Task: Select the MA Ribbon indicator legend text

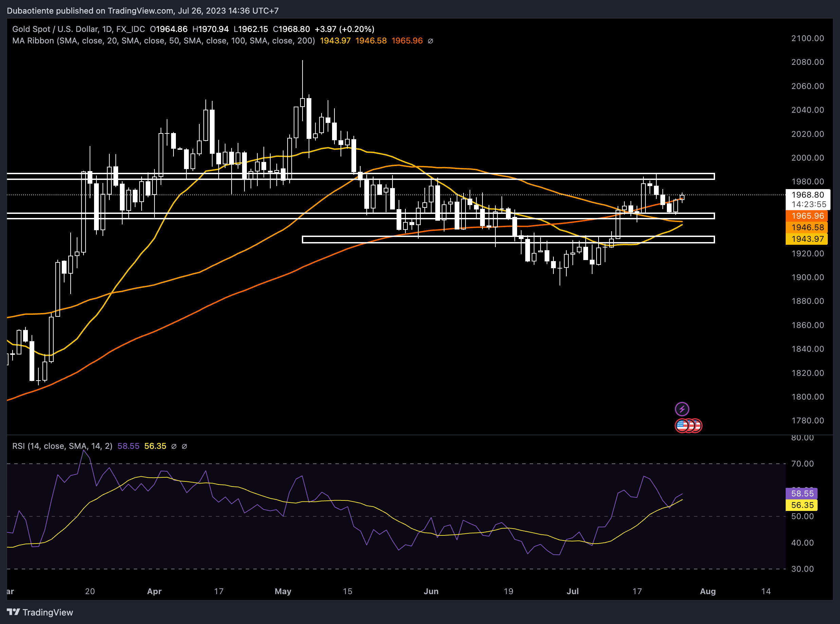Action: point(164,41)
